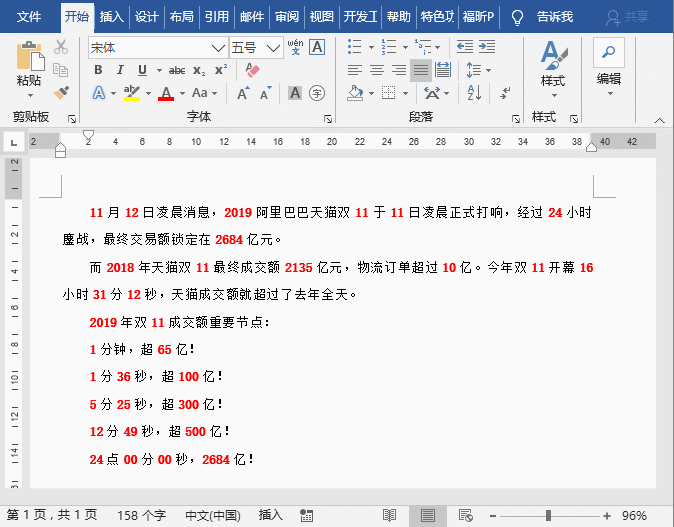This screenshot has width=674, height=527.
Task: Click the ruler tab selector box
Action: point(14,142)
